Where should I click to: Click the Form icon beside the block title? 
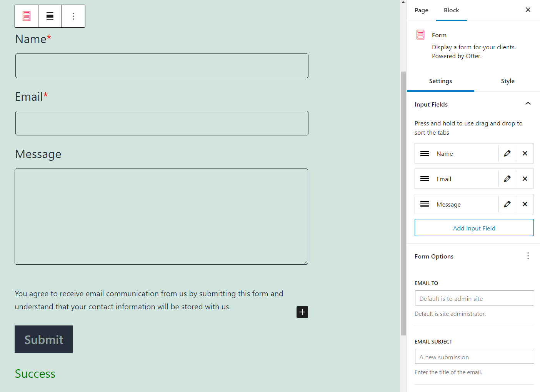click(x=420, y=35)
